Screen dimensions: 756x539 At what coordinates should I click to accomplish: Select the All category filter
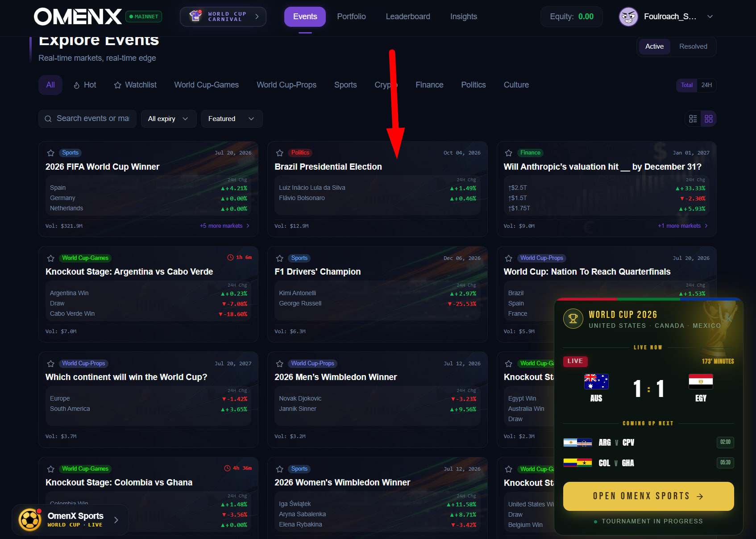click(50, 85)
